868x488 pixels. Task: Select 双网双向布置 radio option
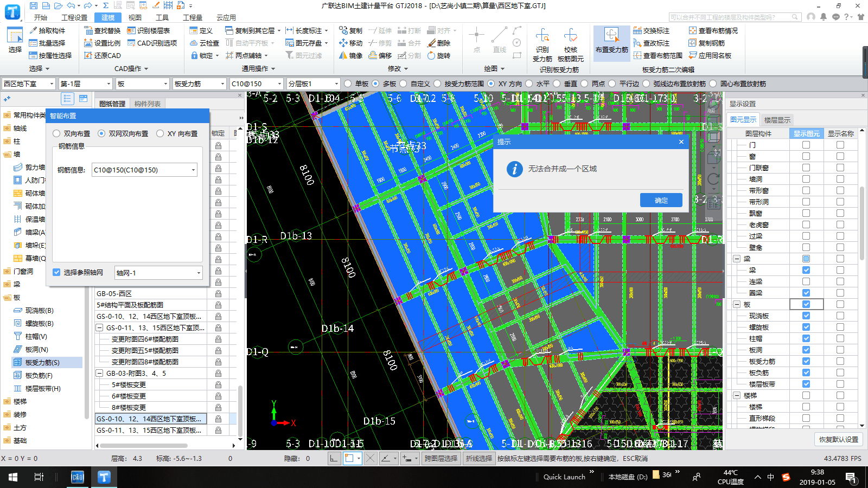click(123, 133)
